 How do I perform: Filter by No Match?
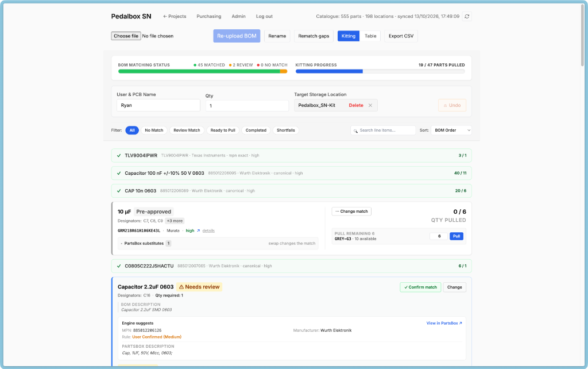click(x=154, y=130)
